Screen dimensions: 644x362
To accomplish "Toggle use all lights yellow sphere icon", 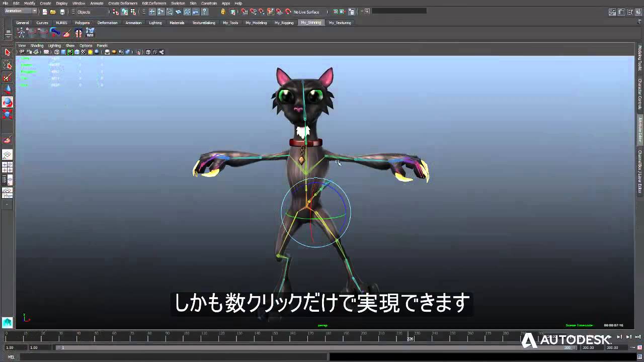I will click(90, 52).
